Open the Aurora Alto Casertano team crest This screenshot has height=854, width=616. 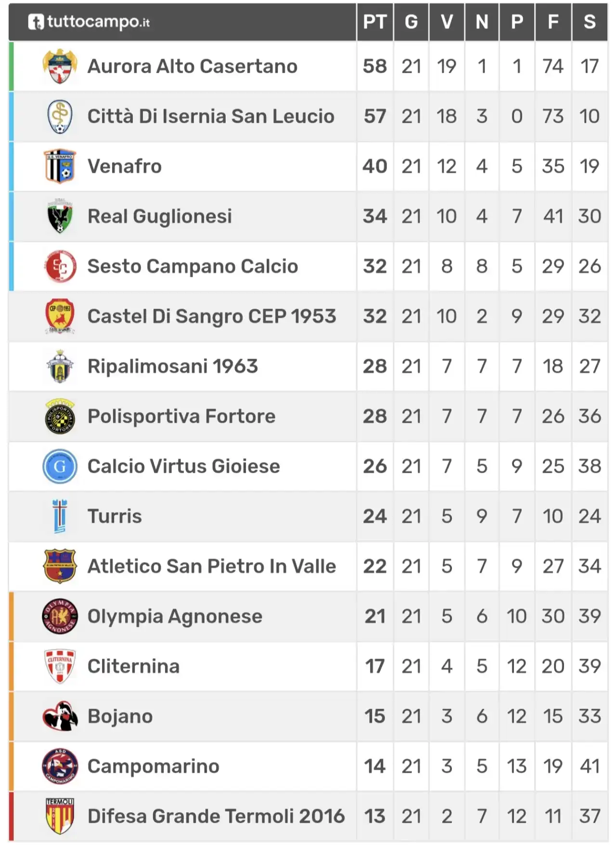(60, 66)
